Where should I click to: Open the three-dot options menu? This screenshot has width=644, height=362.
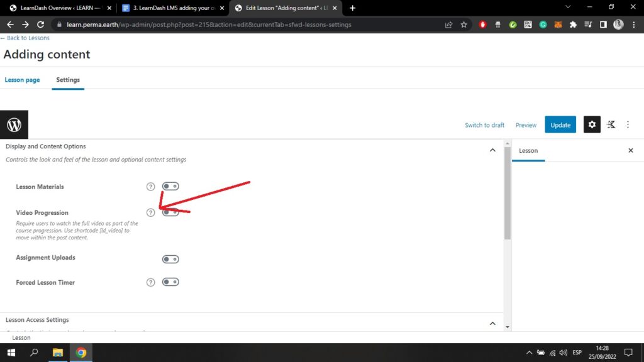click(628, 124)
